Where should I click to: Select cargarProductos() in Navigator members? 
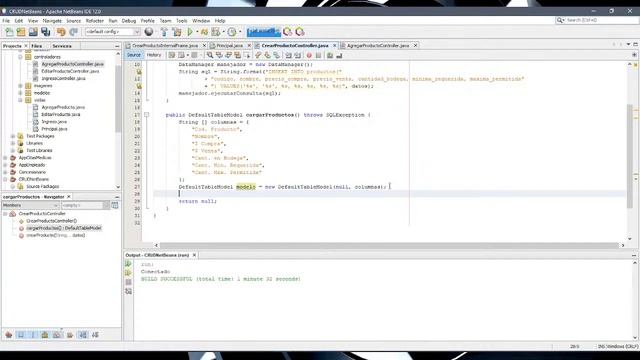tap(64, 228)
